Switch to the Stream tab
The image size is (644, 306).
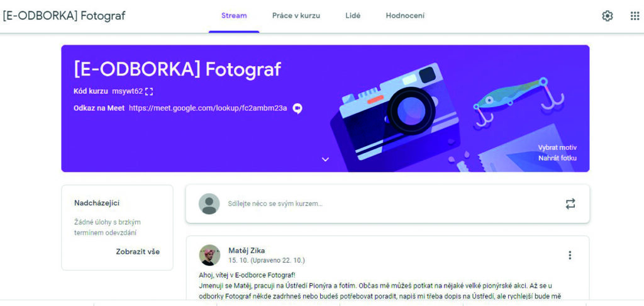coord(234,16)
